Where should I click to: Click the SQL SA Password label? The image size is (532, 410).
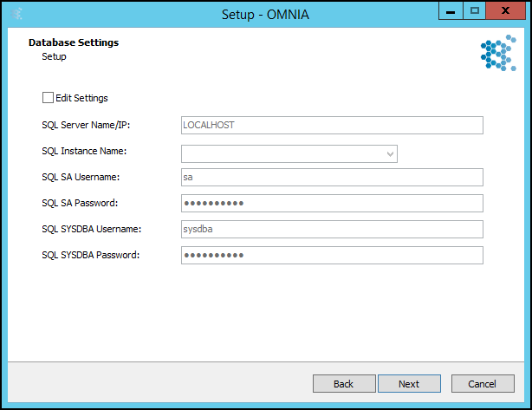(x=80, y=203)
